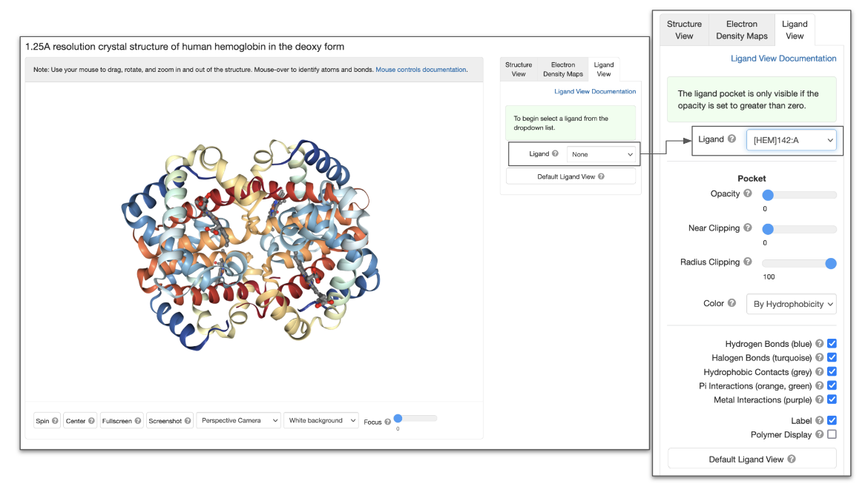
Task: Click the help icon next to Hydrogen Bonds
Action: coord(819,344)
